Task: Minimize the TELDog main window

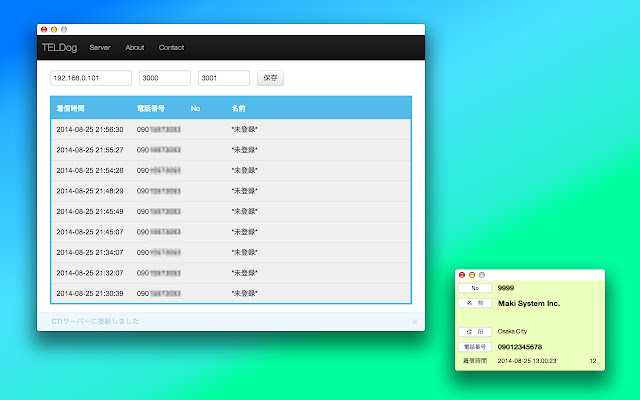Action: (x=54, y=29)
